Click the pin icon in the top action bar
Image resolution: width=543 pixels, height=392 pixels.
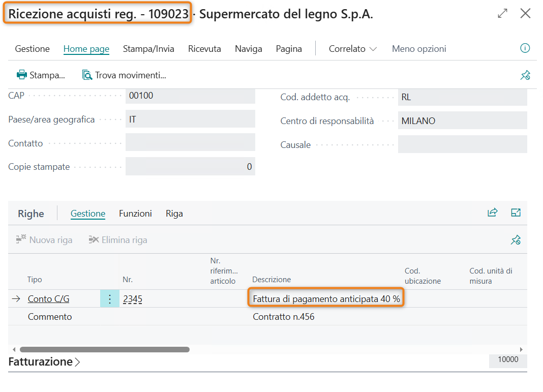click(525, 75)
